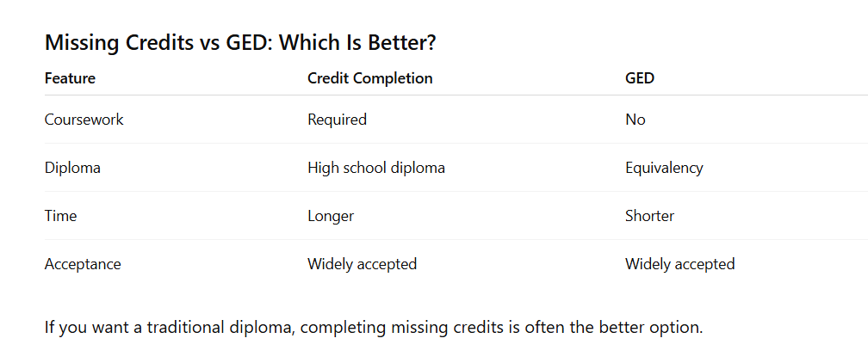Select the "Feature" column header

coord(70,78)
